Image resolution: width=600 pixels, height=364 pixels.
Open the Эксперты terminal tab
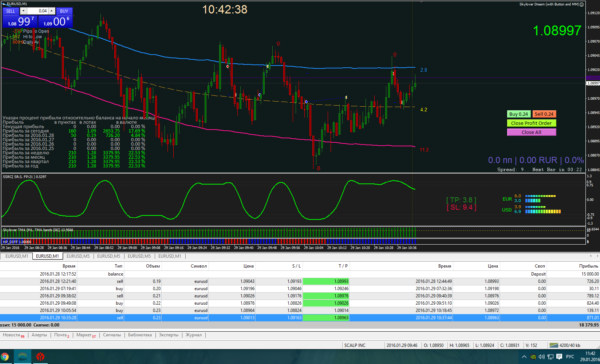click(x=169, y=335)
